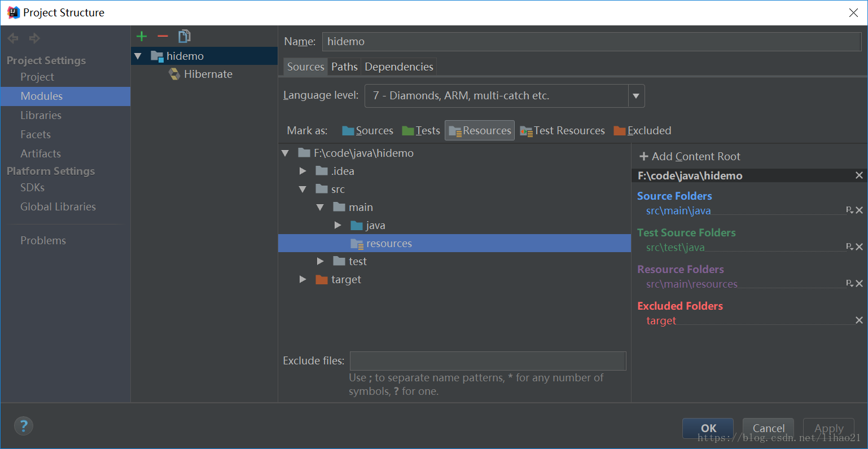Open the Language level dropdown
Image resolution: width=868 pixels, height=449 pixels.
point(636,96)
